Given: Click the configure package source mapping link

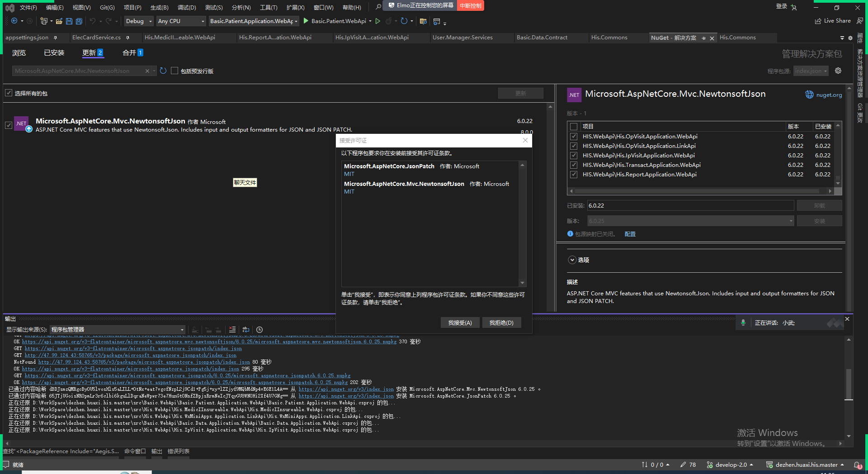Looking at the screenshot, I should [x=630, y=234].
